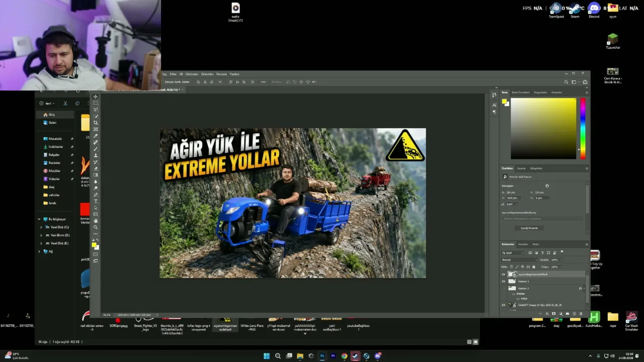Click the rotation angle input field
The height and width of the screenshot is (362, 644).
[510, 204]
